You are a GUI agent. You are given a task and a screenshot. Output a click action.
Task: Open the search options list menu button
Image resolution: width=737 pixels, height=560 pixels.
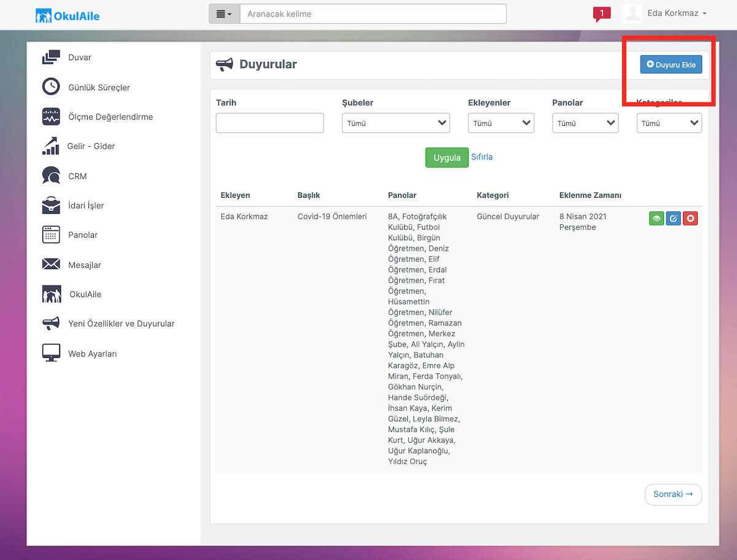pos(224,14)
